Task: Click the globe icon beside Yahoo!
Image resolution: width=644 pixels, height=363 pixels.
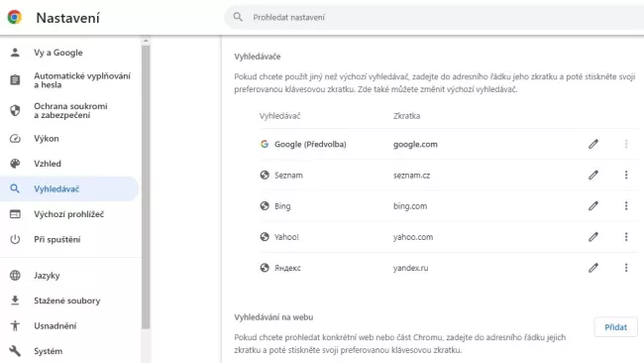Action: pyautogui.click(x=265, y=237)
